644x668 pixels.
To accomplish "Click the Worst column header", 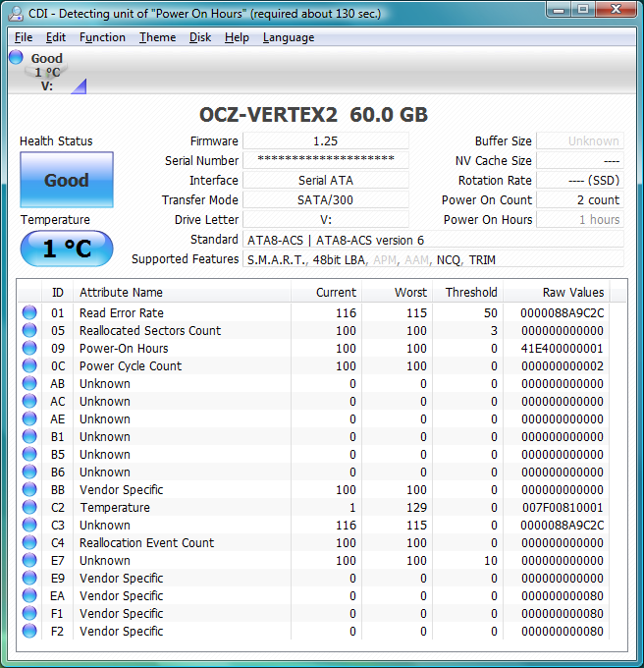I will (x=398, y=293).
